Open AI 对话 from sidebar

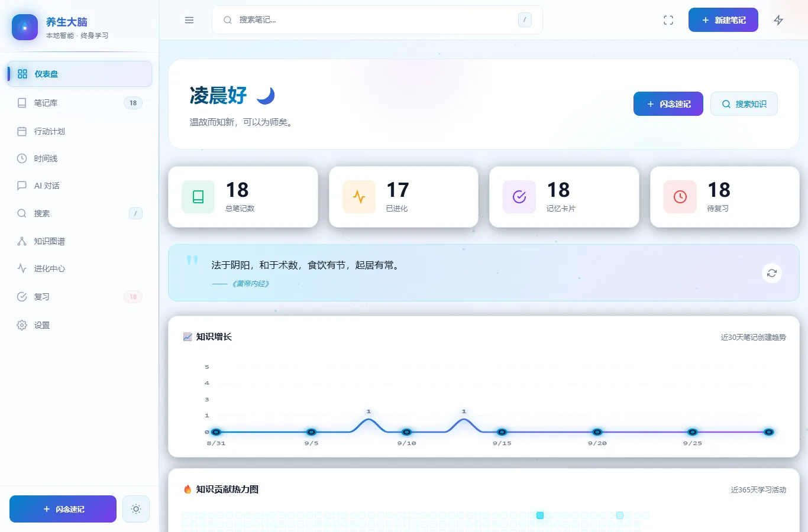(x=79, y=186)
